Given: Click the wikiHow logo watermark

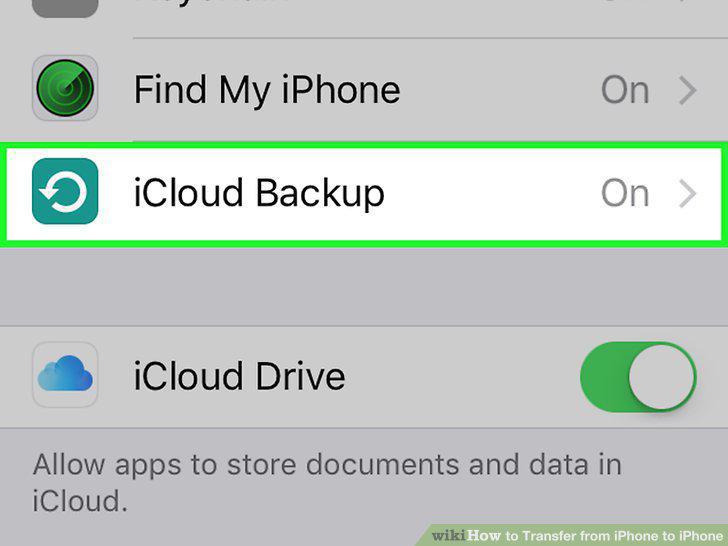Looking at the screenshot, I should pyautogui.click(x=466, y=536).
